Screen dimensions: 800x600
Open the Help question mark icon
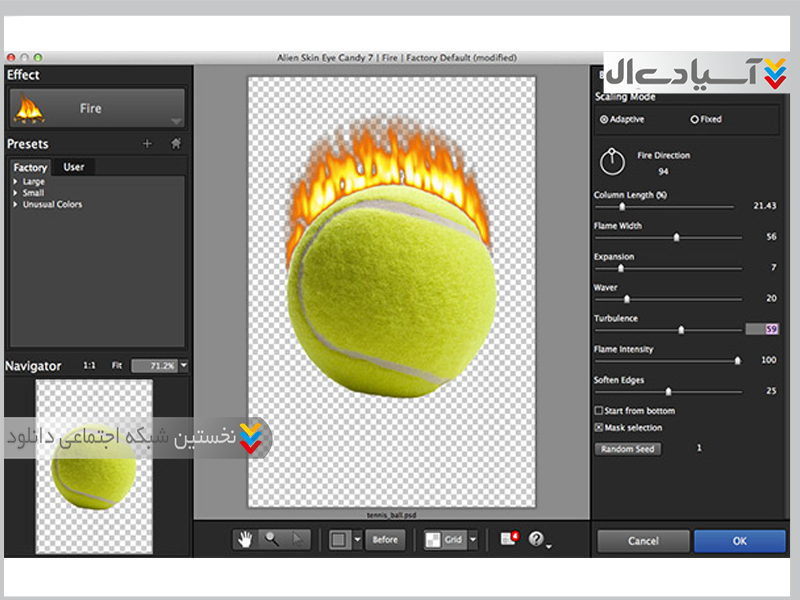pyautogui.click(x=538, y=539)
